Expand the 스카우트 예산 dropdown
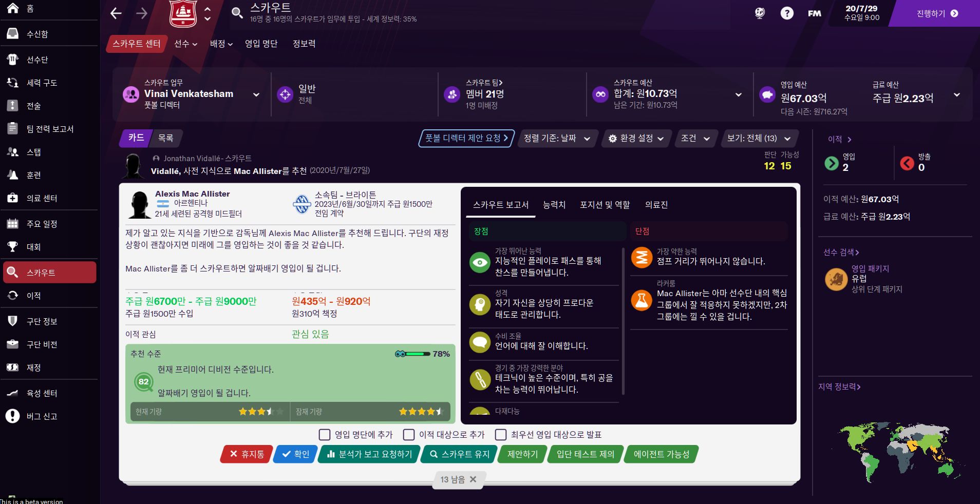The width and height of the screenshot is (980, 504). (738, 94)
